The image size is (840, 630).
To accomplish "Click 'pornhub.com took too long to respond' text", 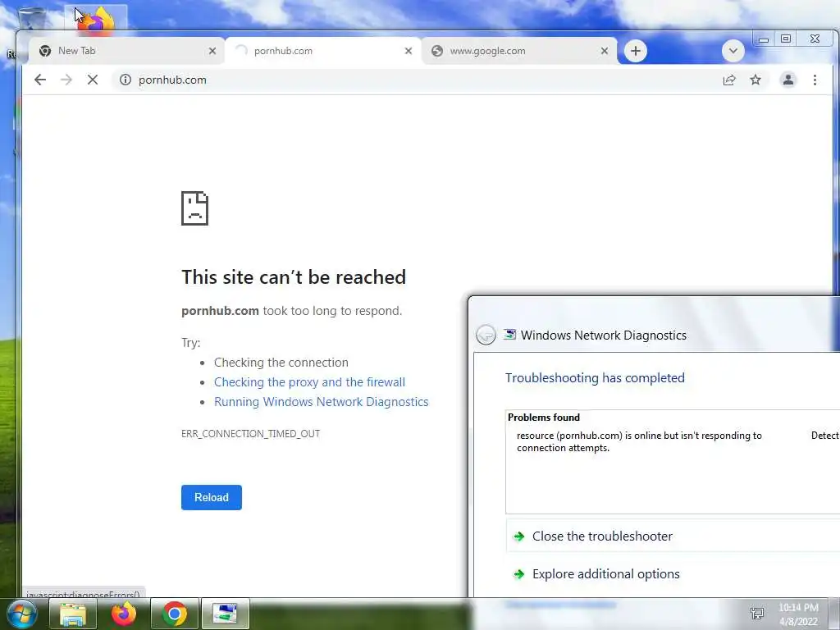I will (x=292, y=311).
